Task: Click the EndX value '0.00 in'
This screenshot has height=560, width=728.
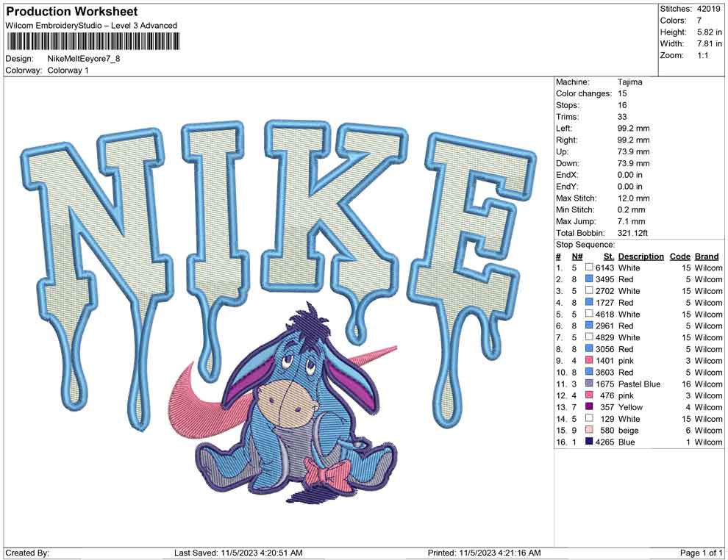Action: pos(630,174)
